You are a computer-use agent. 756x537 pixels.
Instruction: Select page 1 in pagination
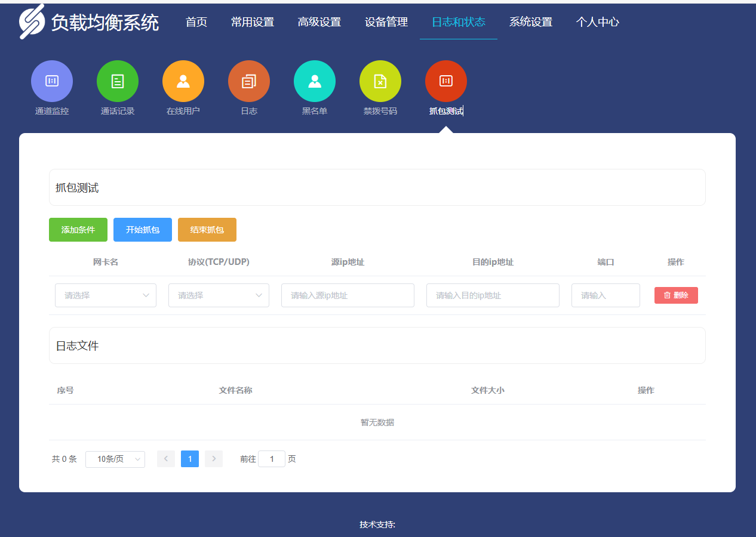[190, 459]
